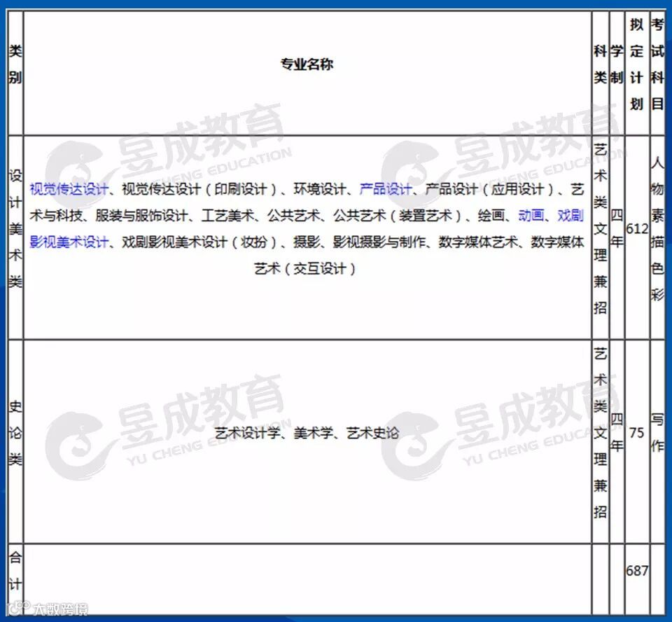The height and width of the screenshot is (622, 672).
Task: Click the text 艺术（交互设计）
Action: coord(305,268)
